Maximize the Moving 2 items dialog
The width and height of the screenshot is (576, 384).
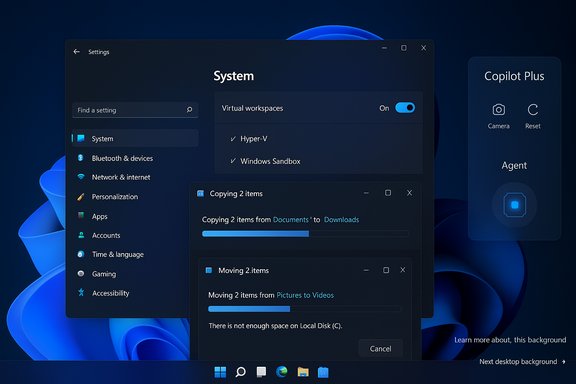pos(386,270)
